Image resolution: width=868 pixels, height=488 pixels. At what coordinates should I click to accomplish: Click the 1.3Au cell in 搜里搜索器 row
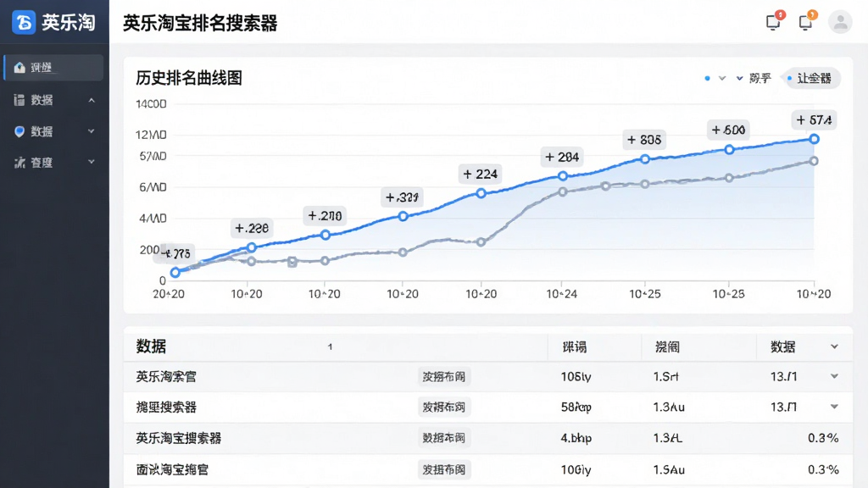[x=669, y=408]
